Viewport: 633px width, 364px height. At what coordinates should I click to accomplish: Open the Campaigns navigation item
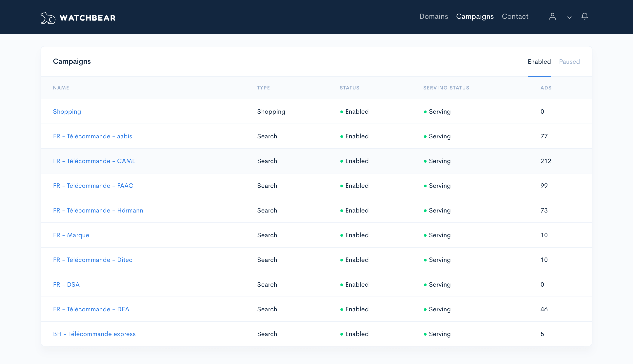tap(475, 17)
